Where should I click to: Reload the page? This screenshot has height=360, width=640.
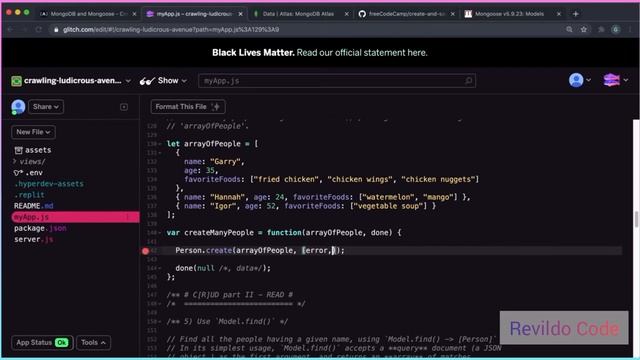pos(38,29)
